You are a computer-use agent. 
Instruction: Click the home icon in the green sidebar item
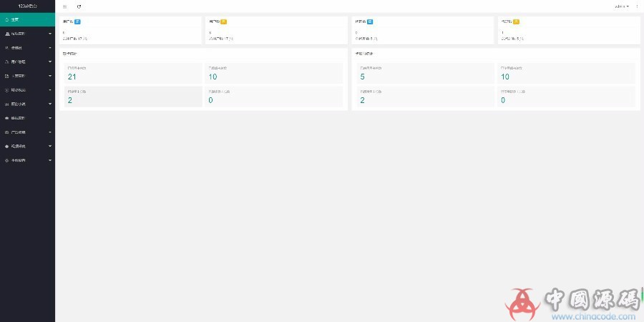point(7,19)
